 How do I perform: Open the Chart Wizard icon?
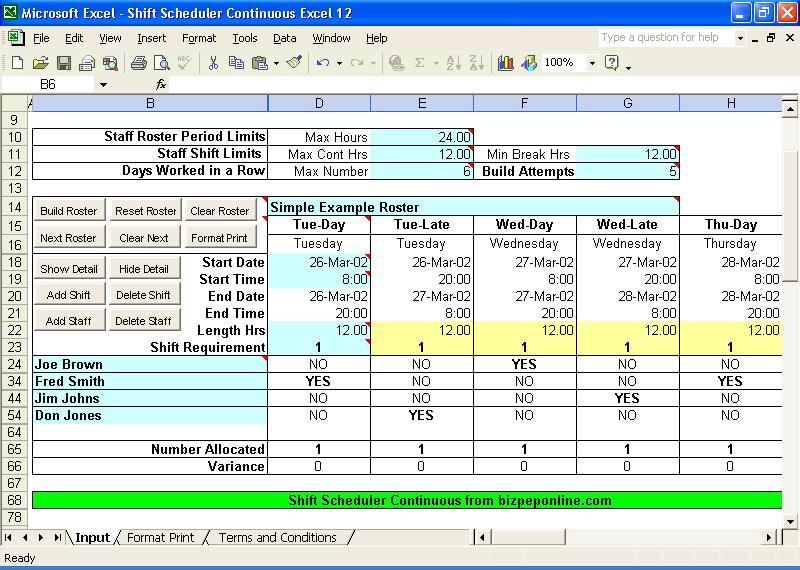[505, 63]
